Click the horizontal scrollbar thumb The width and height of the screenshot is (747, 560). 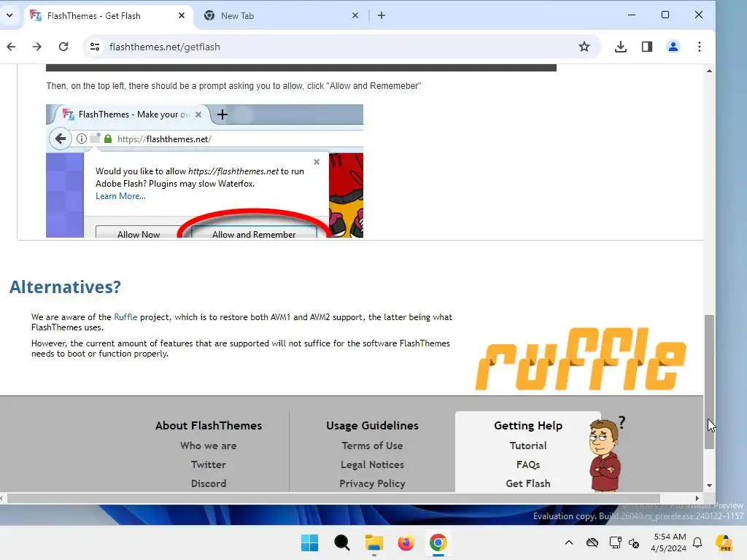(x=333, y=498)
